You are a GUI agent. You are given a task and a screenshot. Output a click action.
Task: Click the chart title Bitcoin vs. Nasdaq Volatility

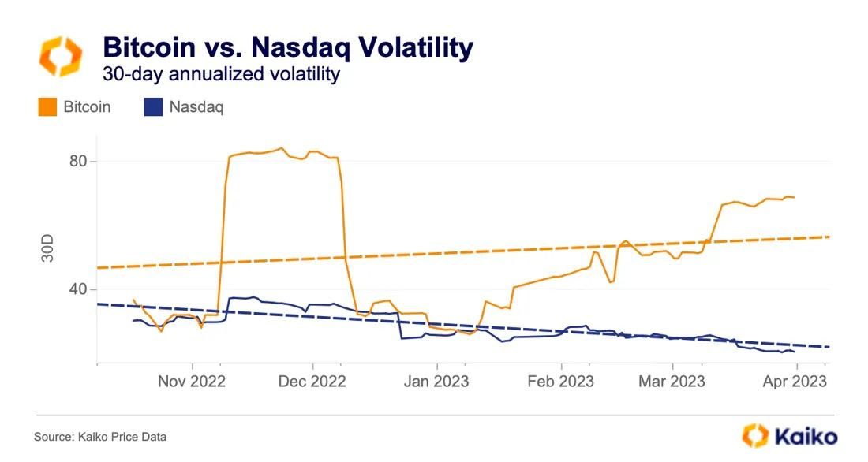tap(288, 47)
